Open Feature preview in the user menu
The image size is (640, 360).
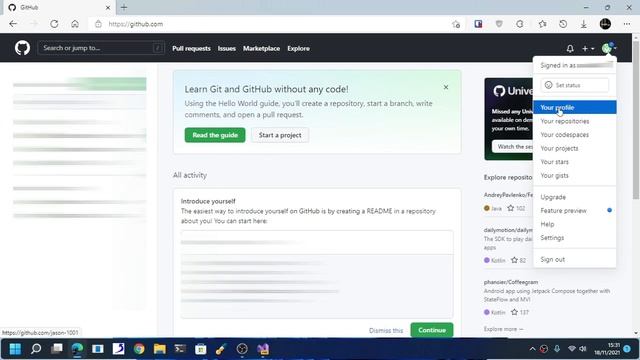pyautogui.click(x=574, y=211)
